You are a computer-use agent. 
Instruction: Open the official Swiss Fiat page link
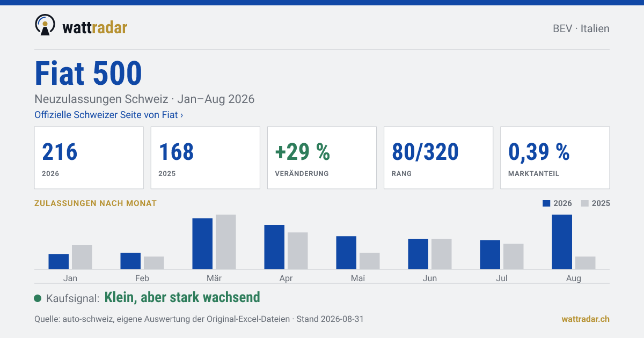(x=109, y=115)
